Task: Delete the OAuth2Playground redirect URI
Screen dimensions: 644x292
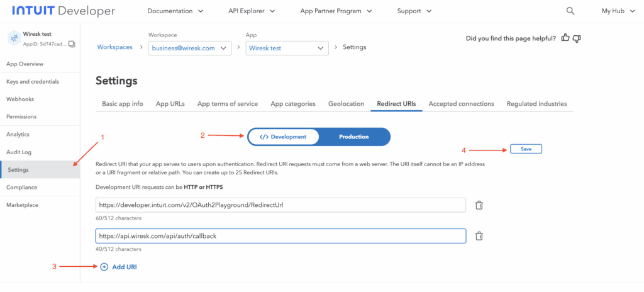Action: [479, 205]
